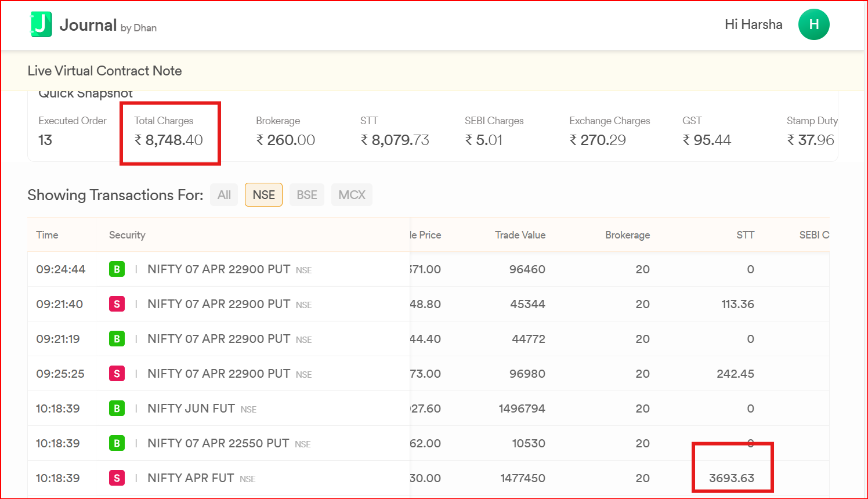Image resolution: width=868 pixels, height=499 pixels.
Task: Click Buy badge on 09:24:44 NIFTY 22900 PUT
Action: pyautogui.click(x=117, y=269)
